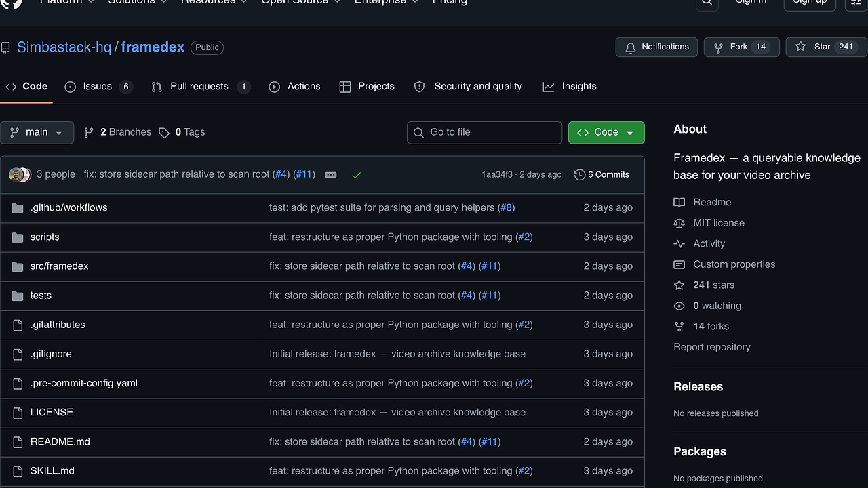Click the contributor avatars in commit header
Viewport: 868px width, 488px height.
pos(20,175)
